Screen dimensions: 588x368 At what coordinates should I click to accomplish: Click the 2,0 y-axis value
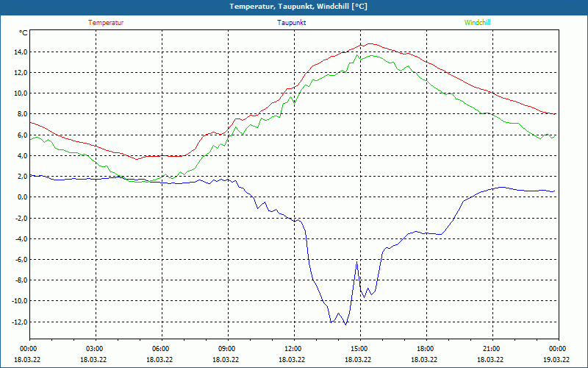[x=23, y=177]
